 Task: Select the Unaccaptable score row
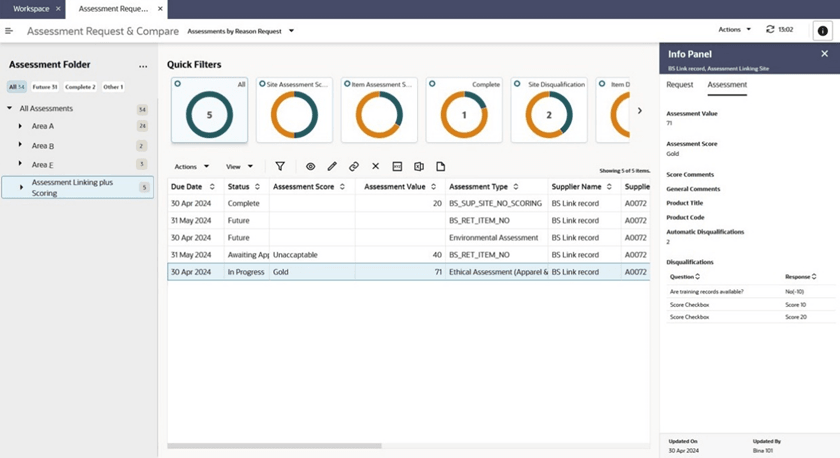[x=408, y=255]
